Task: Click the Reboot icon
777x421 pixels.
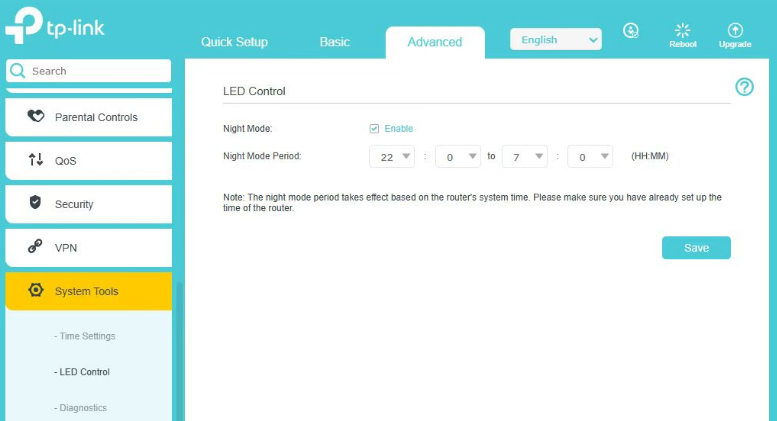Action: (x=682, y=31)
